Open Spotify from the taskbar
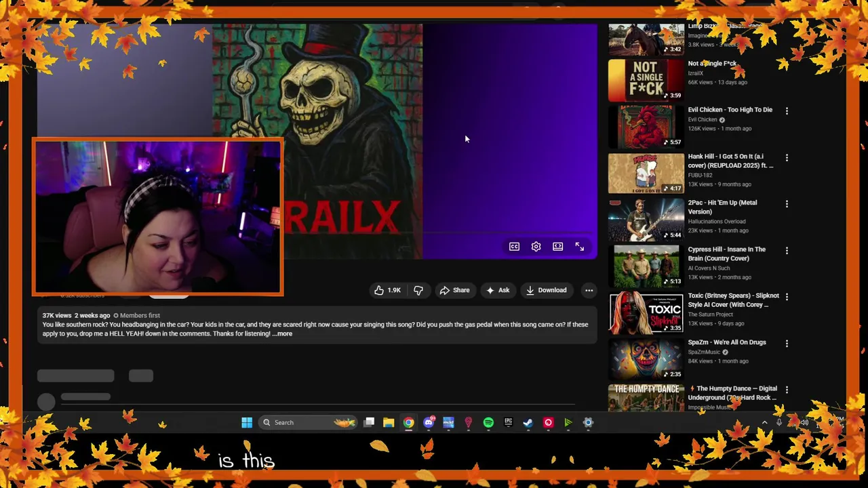 click(488, 422)
